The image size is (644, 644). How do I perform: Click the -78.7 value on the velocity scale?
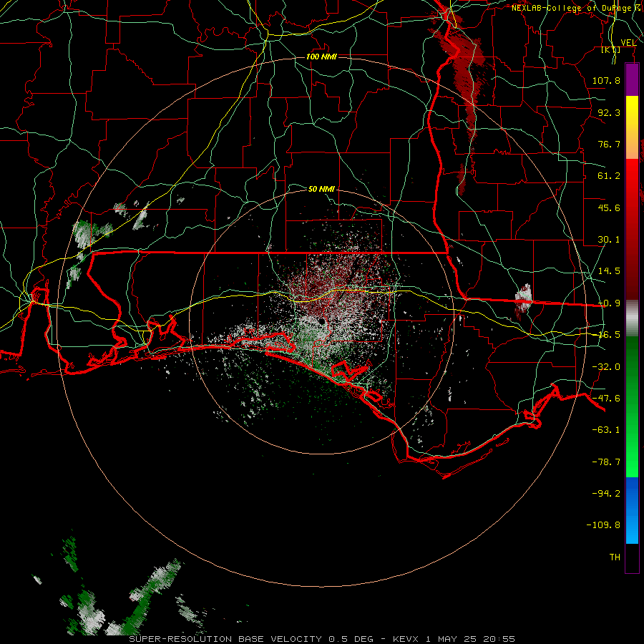pyautogui.click(x=606, y=462)
